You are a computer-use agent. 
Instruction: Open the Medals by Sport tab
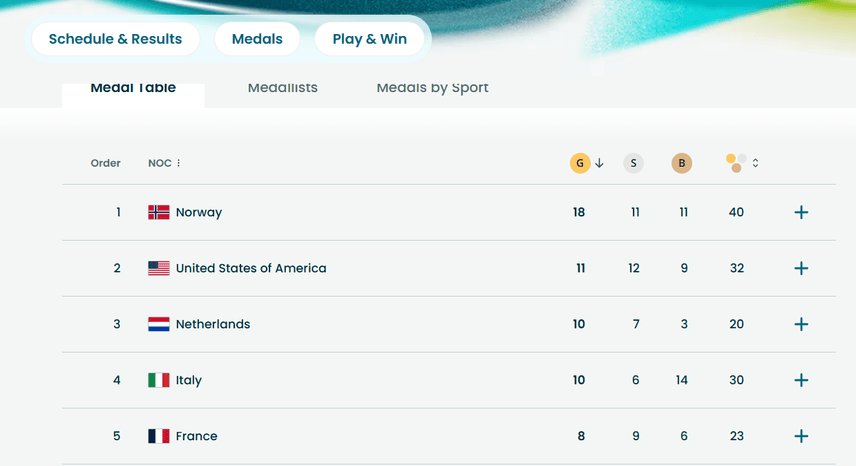point(432,88)
